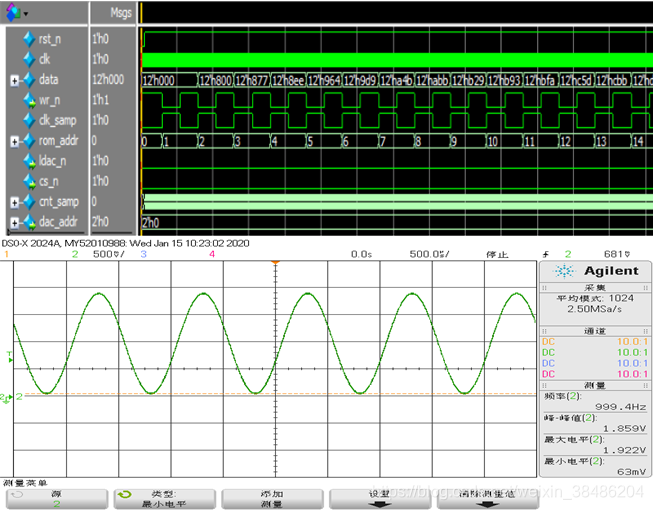653x510 pixels.
Task: Click the 添加测量 add measurement softkey
Action: click(272, 499)
